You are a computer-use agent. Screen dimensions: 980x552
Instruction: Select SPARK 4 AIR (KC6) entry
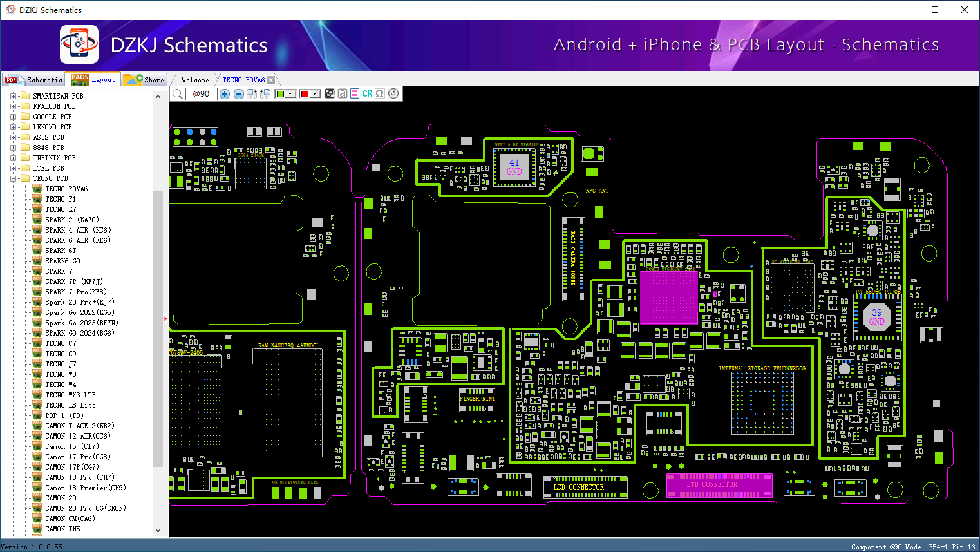coord(78,230)
